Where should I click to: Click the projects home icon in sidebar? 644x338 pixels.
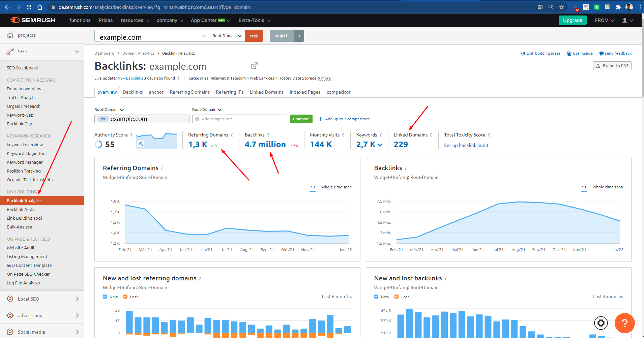(x=10, y=35)
